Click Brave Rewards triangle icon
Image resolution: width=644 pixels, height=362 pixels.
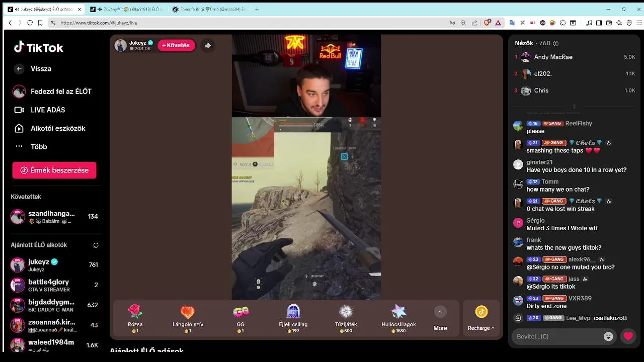498,23
